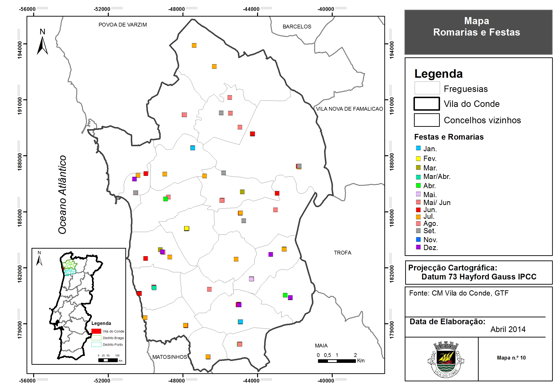554x392 pixels.
Task: Click the teal Mar/Abr. legend swatch
Action: tap(418, 177)
